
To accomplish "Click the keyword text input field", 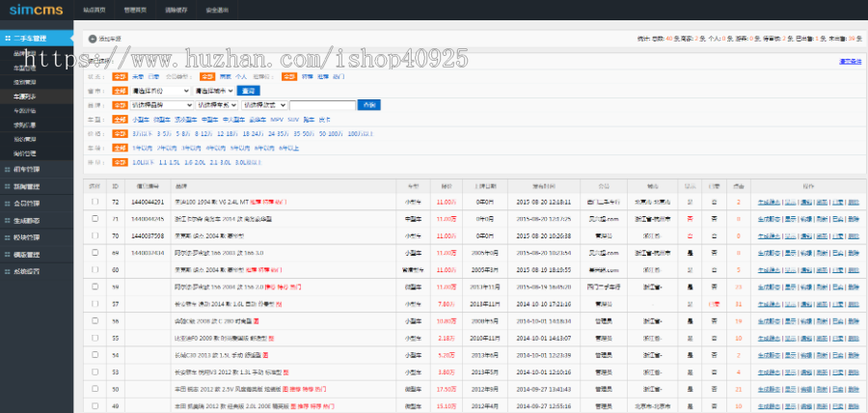I will point(322,105).
